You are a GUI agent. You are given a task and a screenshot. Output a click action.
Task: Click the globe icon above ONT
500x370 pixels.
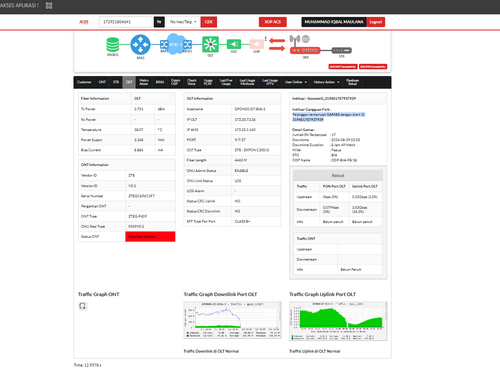coord(306,39)
